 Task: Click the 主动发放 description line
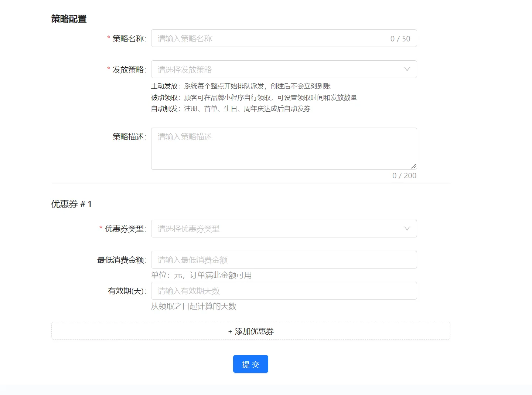tap(241, 86)
